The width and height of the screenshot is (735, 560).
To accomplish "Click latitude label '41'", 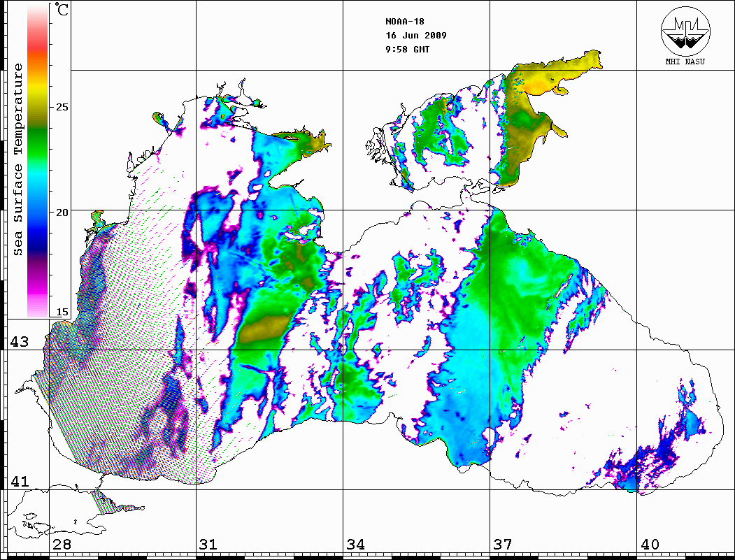I will [x=19, y=481].
